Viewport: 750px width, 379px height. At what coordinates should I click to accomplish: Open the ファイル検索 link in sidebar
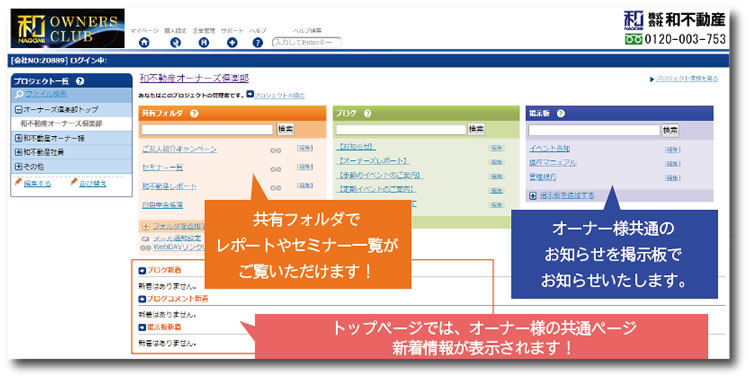coord(46,94)
